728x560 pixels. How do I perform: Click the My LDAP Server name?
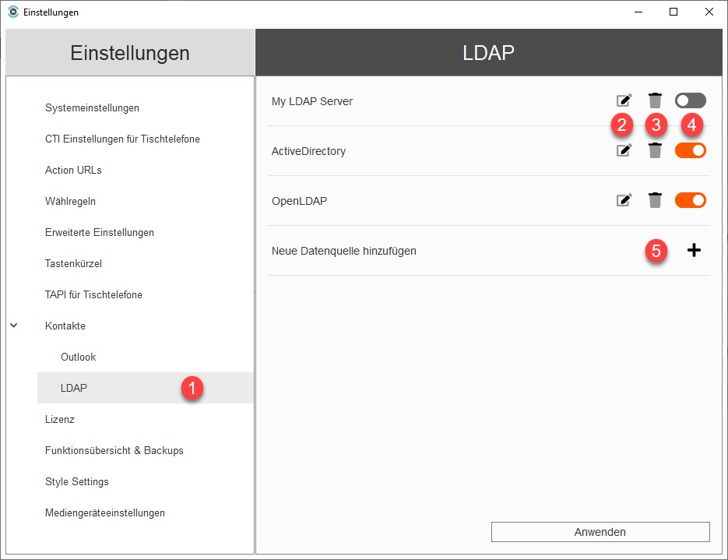(312, 101)
